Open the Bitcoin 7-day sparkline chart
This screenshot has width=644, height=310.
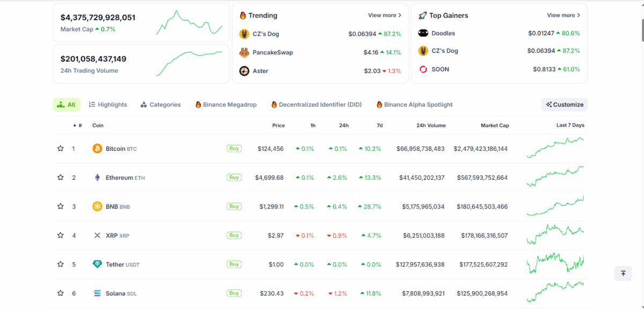pyautogui.click(x=555, y=148)
